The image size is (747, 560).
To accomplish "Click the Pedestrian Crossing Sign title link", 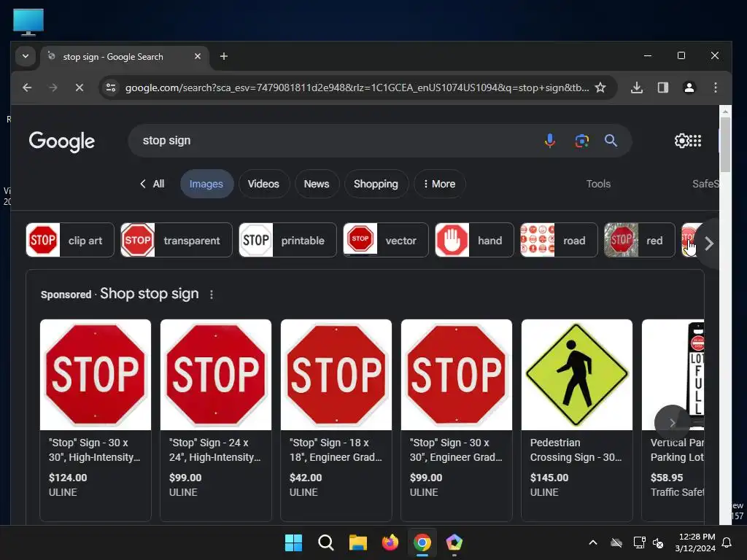I will 576,450.
